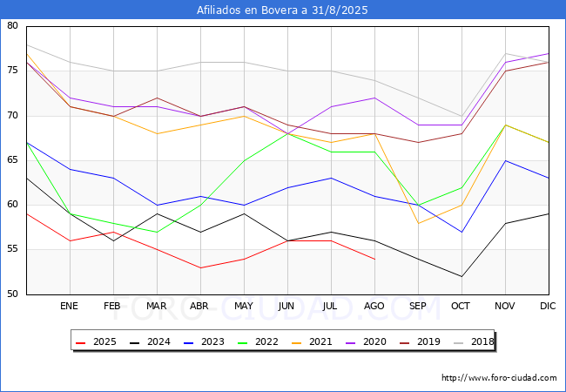Click the orange 2021 legend color swatch

coord(297,342)
